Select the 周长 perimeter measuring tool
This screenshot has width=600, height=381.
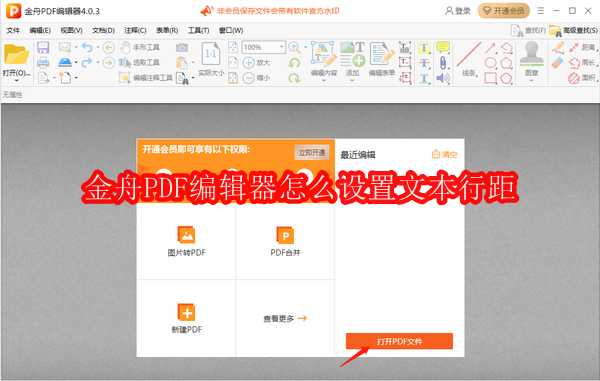(582, 63)
